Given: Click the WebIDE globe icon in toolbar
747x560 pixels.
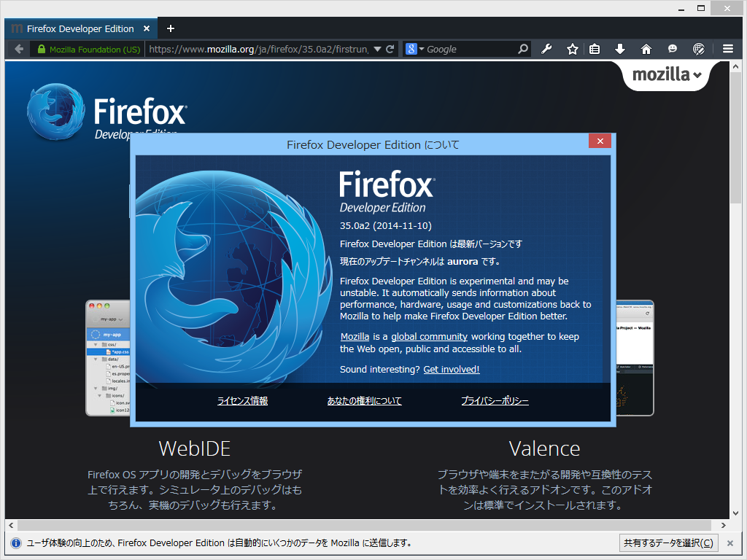Looking at the screenshot, I should pyautogui.click(x=698, y=48).
